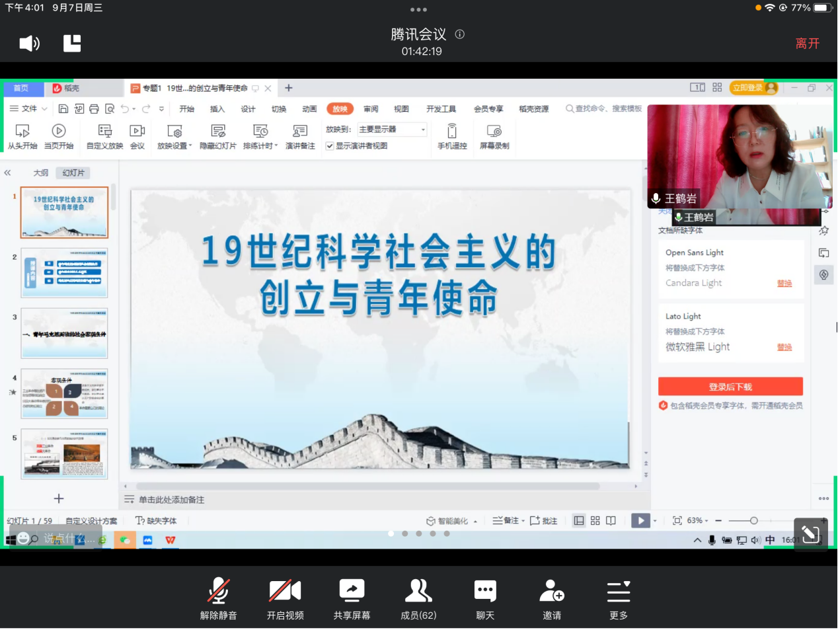Switch to the 动画 ribbon tab
Image resolution: width=840 pixels, height=630 pixels.
pyautogui.click(x=309, y=109)
